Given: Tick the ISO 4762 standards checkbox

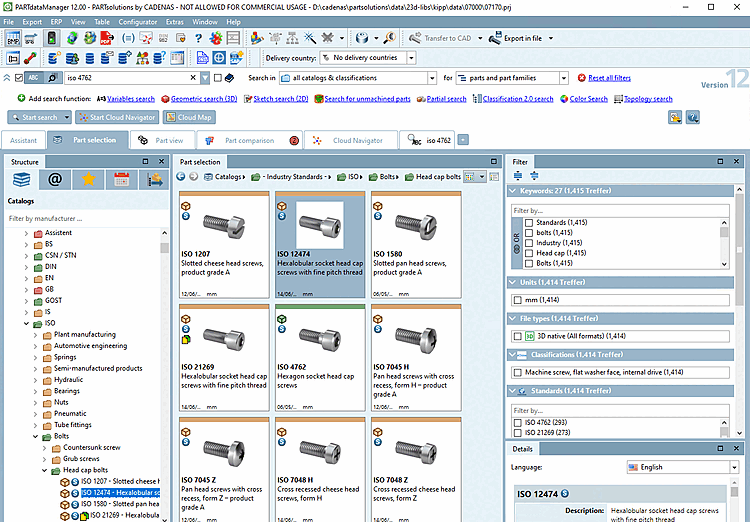Looking at the screenshot, I should tap(518, 422).
